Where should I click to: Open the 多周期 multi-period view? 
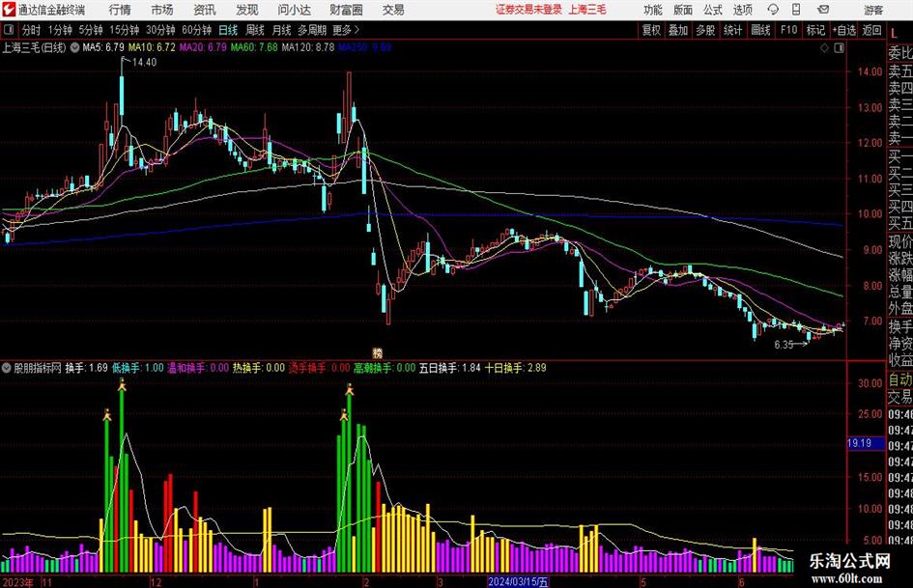pos(312,30)
